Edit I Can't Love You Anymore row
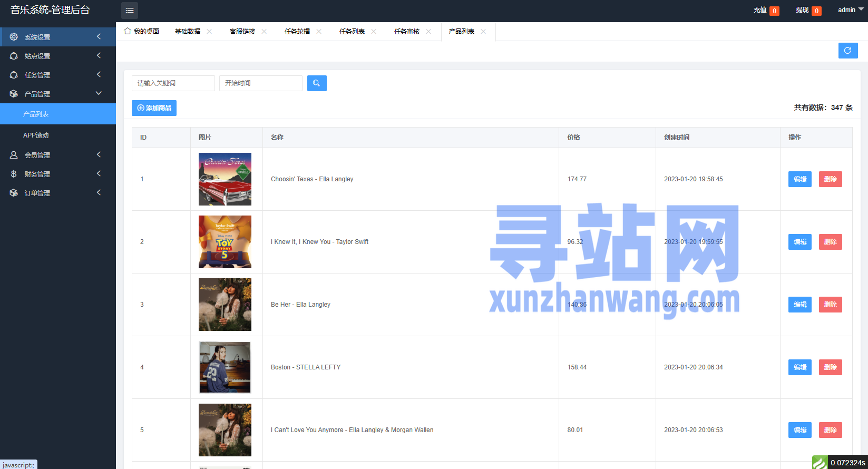Screen dimensions: 868x469 pyautogui.click(x=800, y=430)
